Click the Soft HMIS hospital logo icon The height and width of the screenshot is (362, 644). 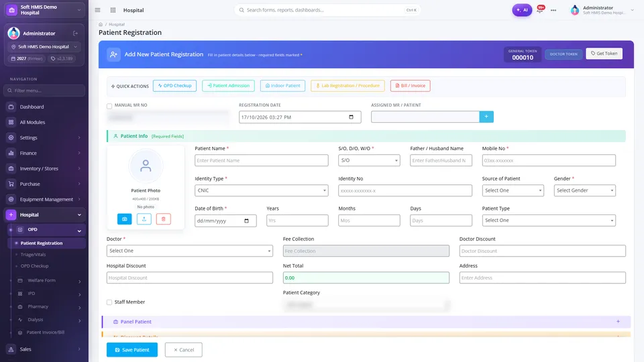point(12,10)
